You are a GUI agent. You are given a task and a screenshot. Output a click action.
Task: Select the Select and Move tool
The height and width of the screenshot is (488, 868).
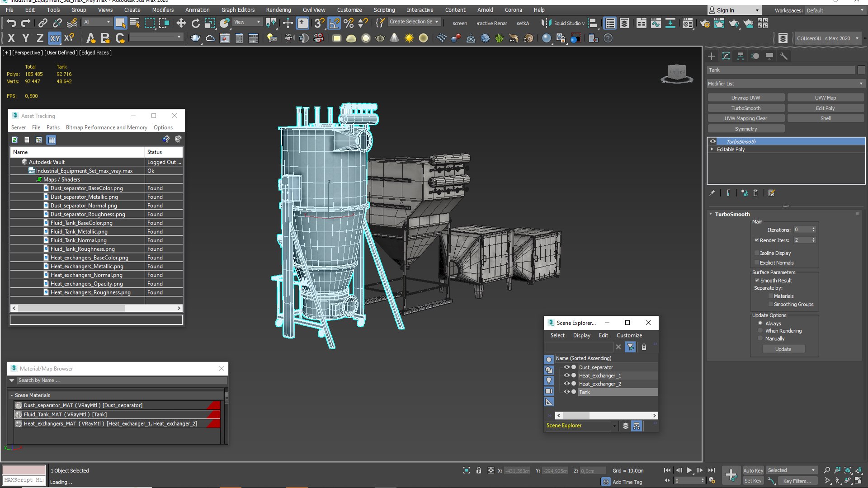click(181, 23)
